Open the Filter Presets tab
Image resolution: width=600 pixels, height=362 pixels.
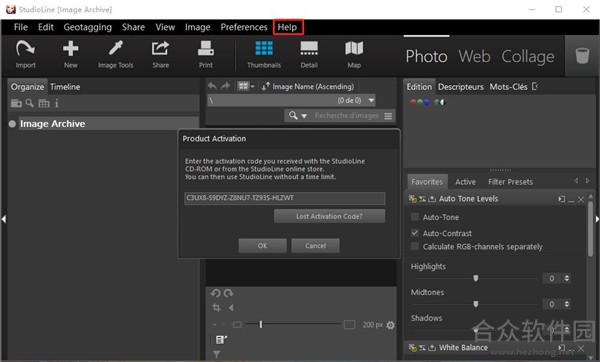click(510, 182)
